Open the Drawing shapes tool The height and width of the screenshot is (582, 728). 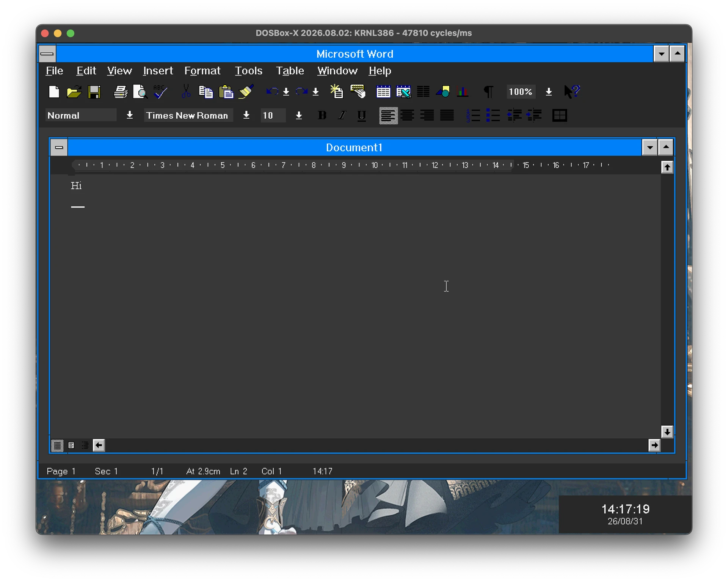tap(443, 92)
